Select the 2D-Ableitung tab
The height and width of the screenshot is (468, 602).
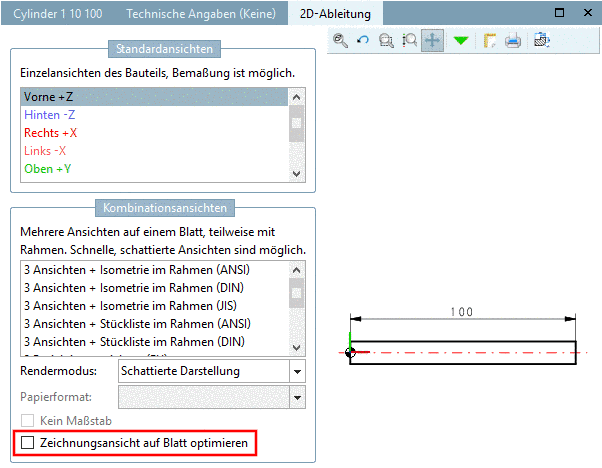pos(335,14)
